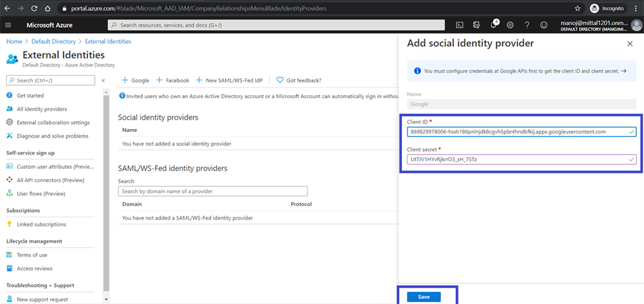Click Got feedback? heart button

tap(299, 81)
